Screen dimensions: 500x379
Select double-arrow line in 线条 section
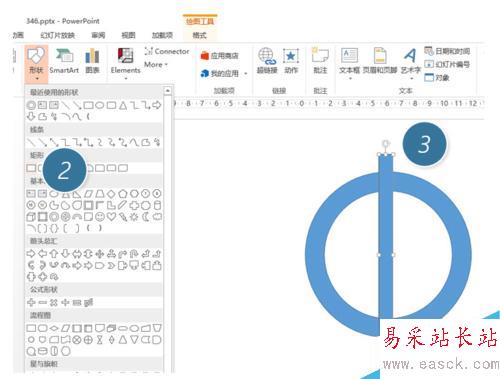[54, 142]
